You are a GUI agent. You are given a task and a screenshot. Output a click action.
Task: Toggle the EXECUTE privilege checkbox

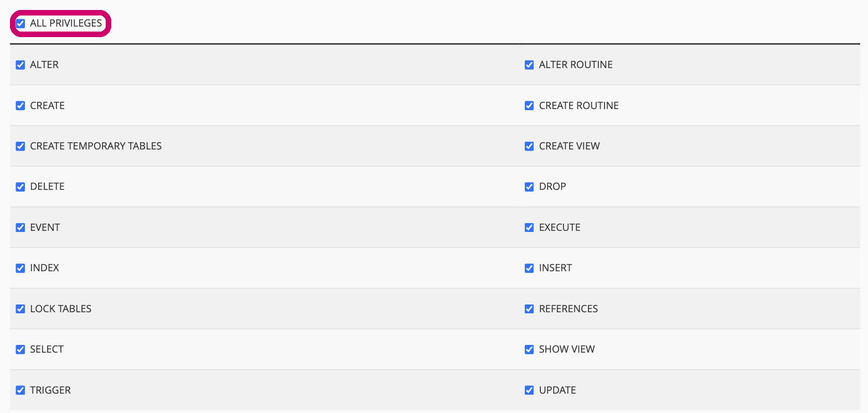pos(529,228)
